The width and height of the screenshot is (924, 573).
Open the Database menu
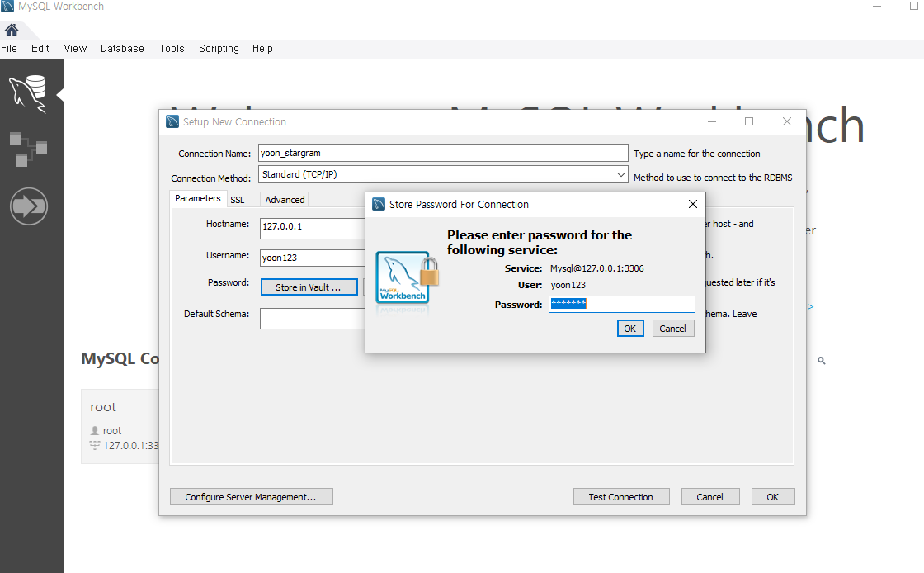pyautogui.click(x=122, y=49)
